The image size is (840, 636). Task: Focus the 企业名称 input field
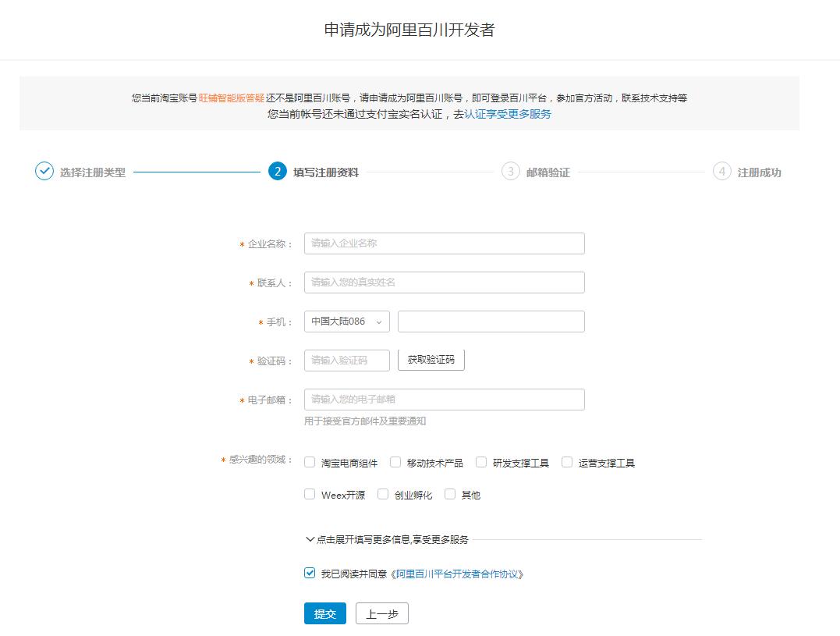coord(444,243)
